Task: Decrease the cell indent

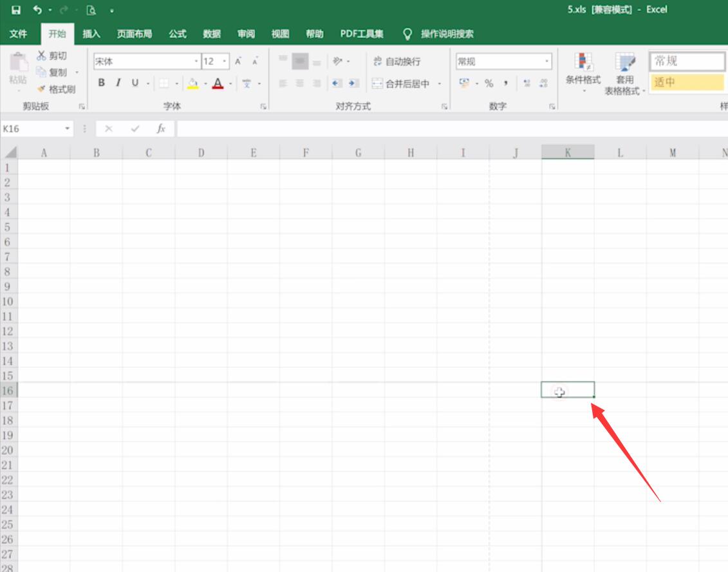Action: [x=337, y=84]
